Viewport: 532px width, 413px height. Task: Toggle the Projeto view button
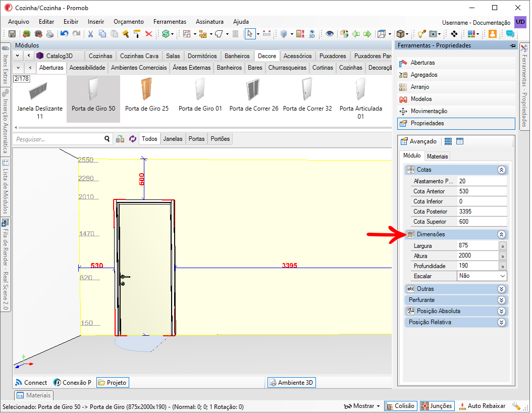pyautogui.click(x=112, y=383)
